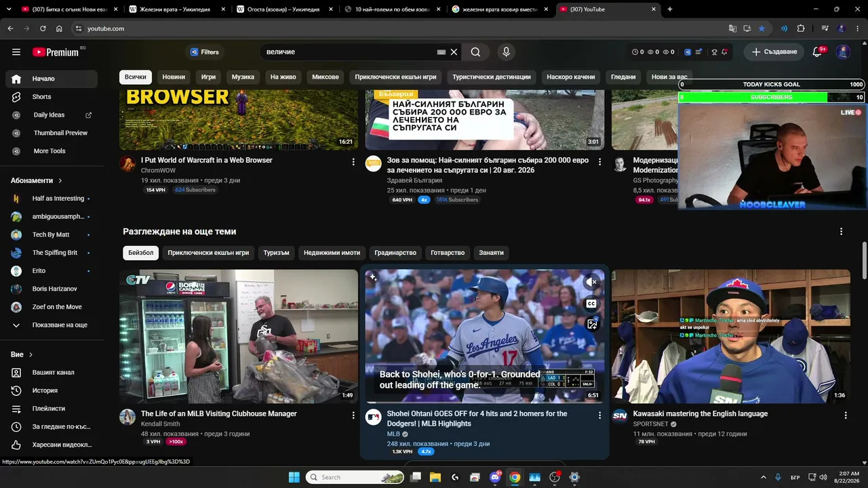The width and height of the screenshot is (868, 488).
Task: Open History in the sidebar
Action: [x=52, y=390]
